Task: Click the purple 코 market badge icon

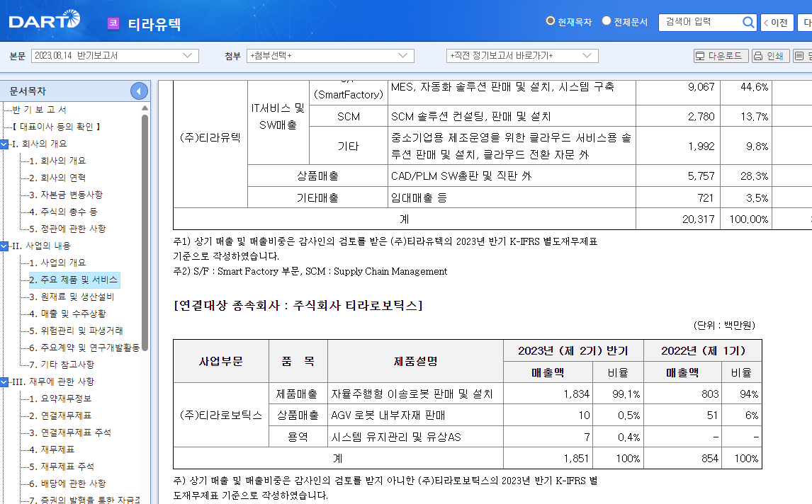Action: [113, 23]
